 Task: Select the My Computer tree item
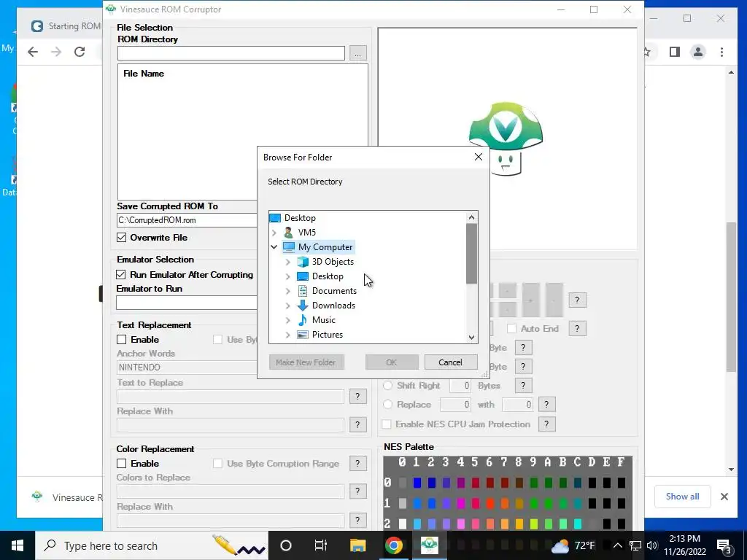coord(325,247)
